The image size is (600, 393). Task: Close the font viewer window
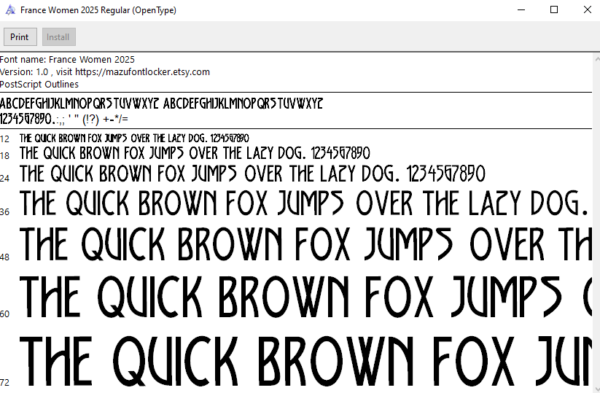point(587,10)
